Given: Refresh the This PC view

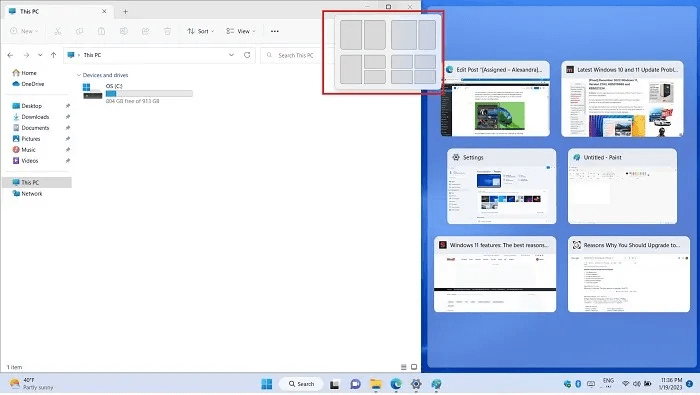Looking at the screenshot, I should [247, 55].
